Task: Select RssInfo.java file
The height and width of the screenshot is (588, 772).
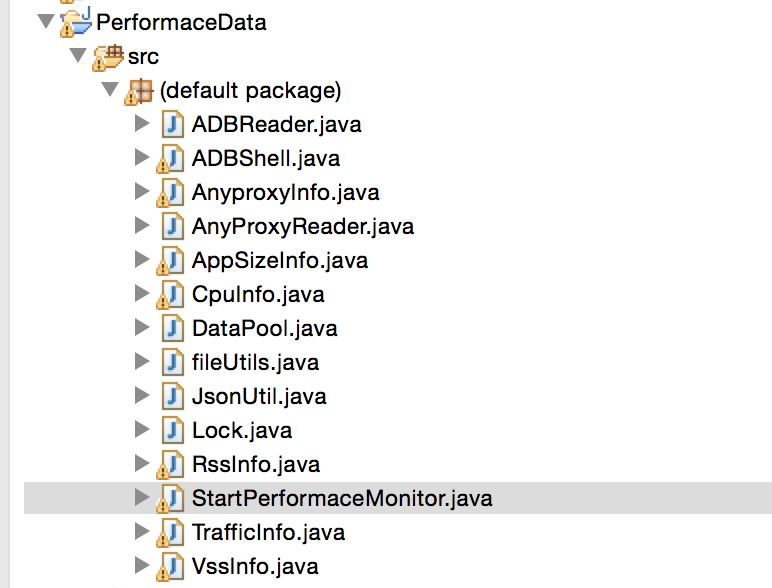Action: (256, 464)
